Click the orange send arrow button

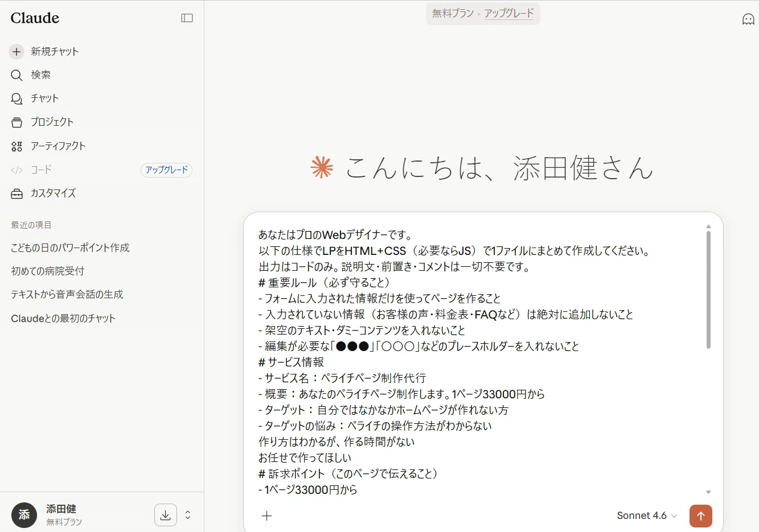pos(701,516)
